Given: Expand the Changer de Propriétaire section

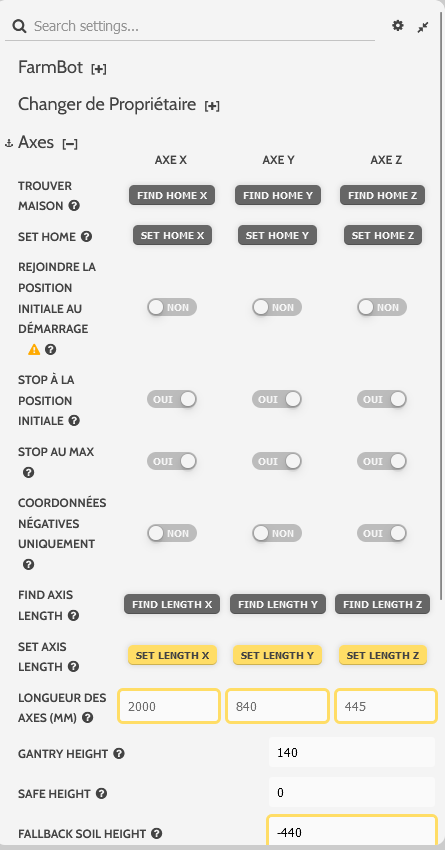Looking at the screenshot, I should point(212,106).
